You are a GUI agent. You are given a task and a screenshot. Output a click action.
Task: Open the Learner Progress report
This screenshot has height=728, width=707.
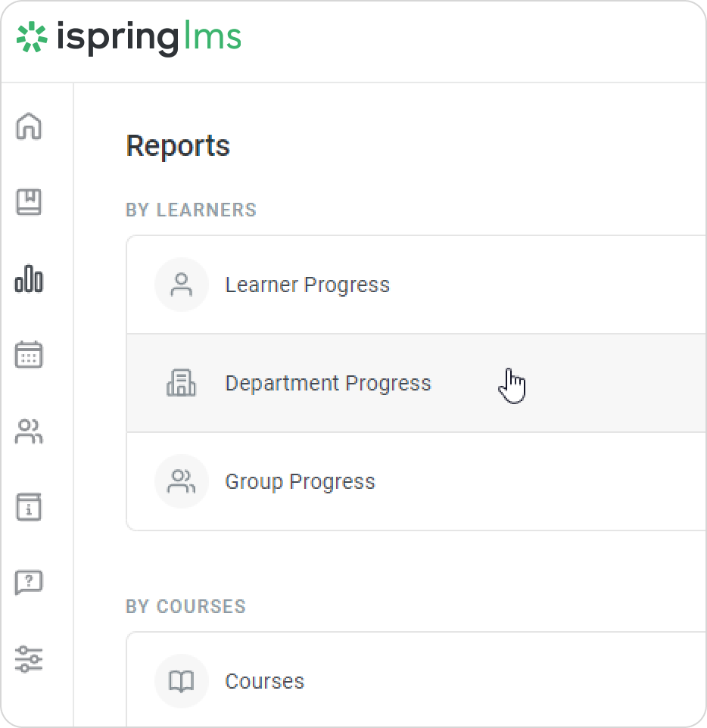click(307, 285)
